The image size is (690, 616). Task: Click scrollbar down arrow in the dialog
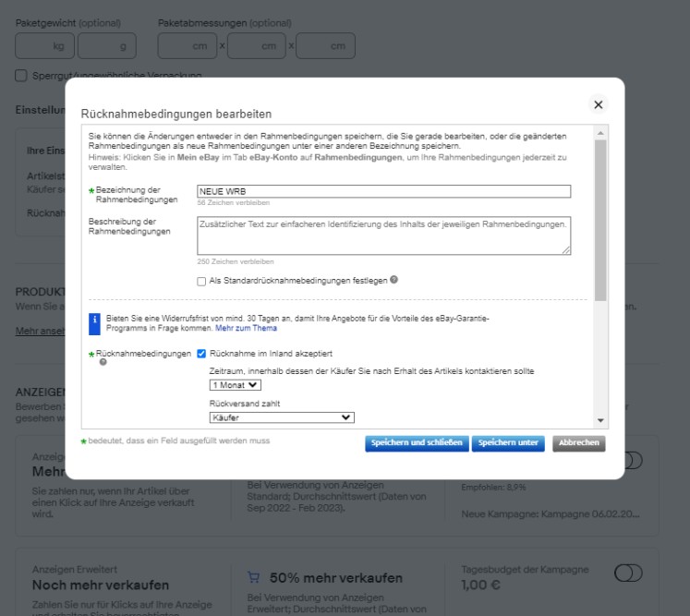coord(600,419)
